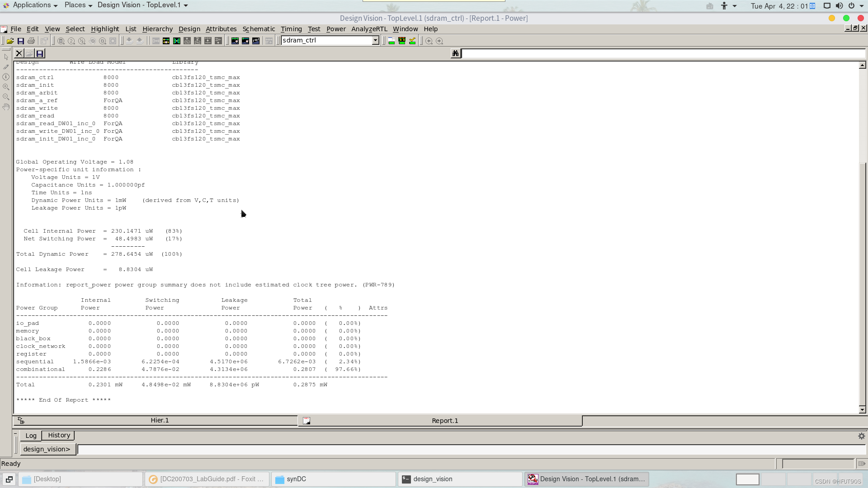The width and height of the screenshot is (868, 488).
Task: Open the Power menu
Action: (x=336, y=29)
